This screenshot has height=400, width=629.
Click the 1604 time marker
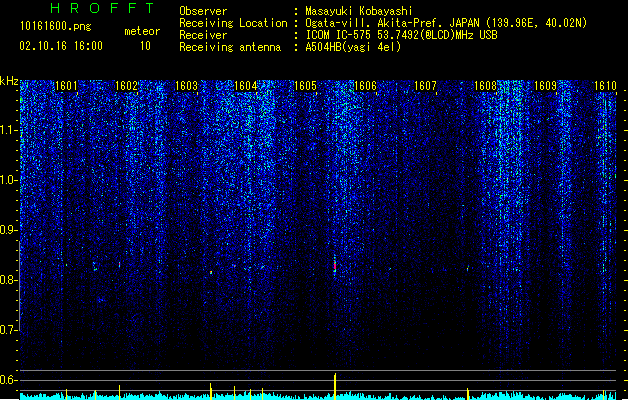coord(246,85)
